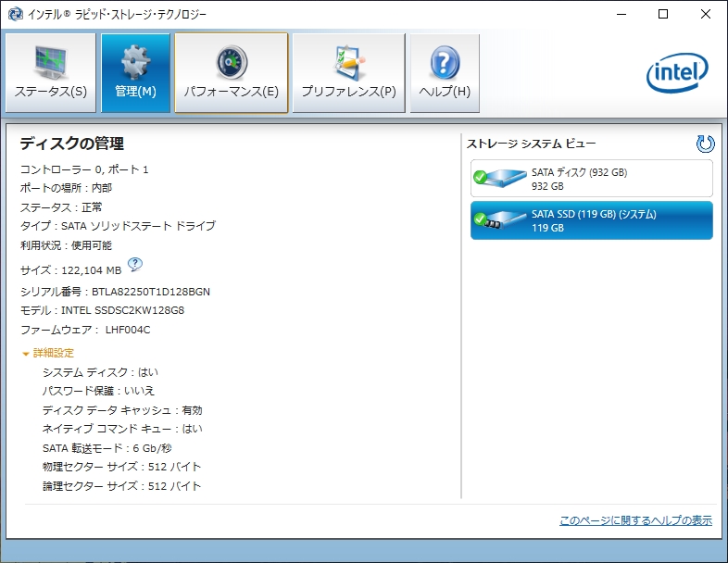Click the 利用状況: 使用可能 line
The width and height of the screenshot is (728, 563).
(x=67, y=245)
